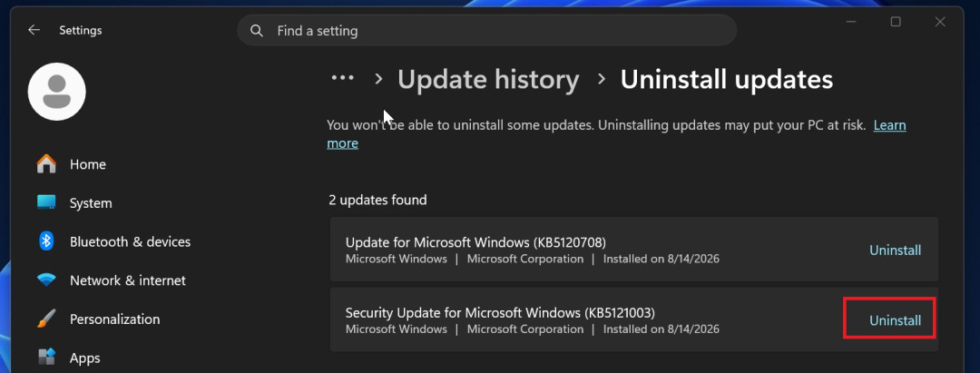Click the "2 updates found" text
Screen dimensions: 980x373
tap(377, 200)
